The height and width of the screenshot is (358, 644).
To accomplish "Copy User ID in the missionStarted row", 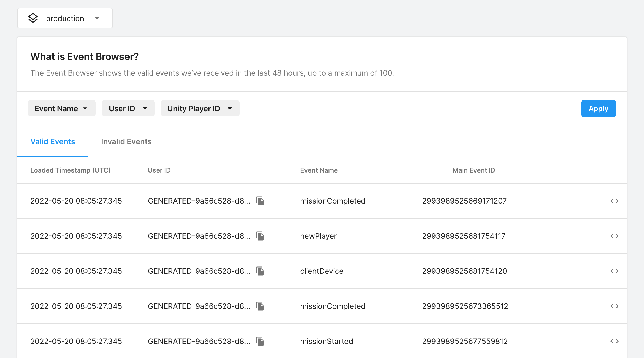I will click(260, 341).
